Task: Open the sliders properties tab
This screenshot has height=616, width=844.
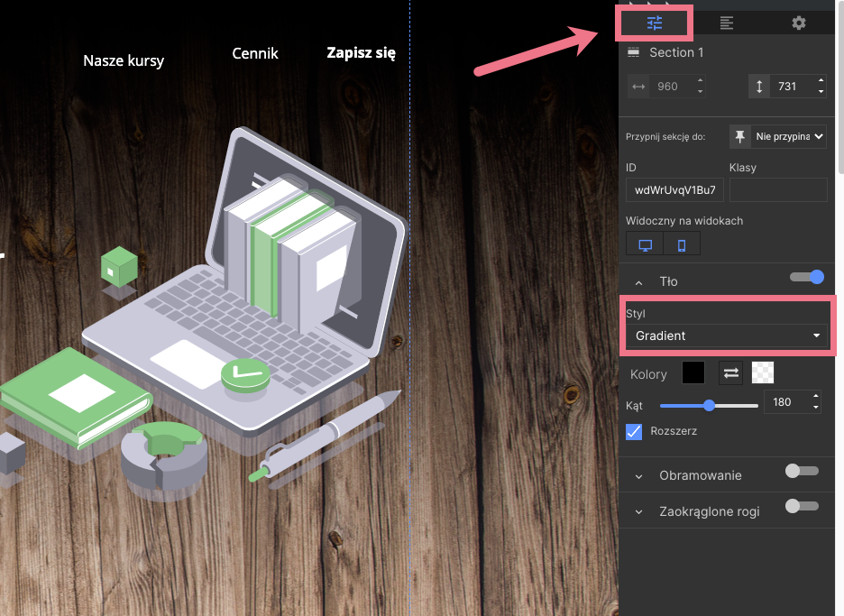Action: pyautogui.click(x=655, y=23)
